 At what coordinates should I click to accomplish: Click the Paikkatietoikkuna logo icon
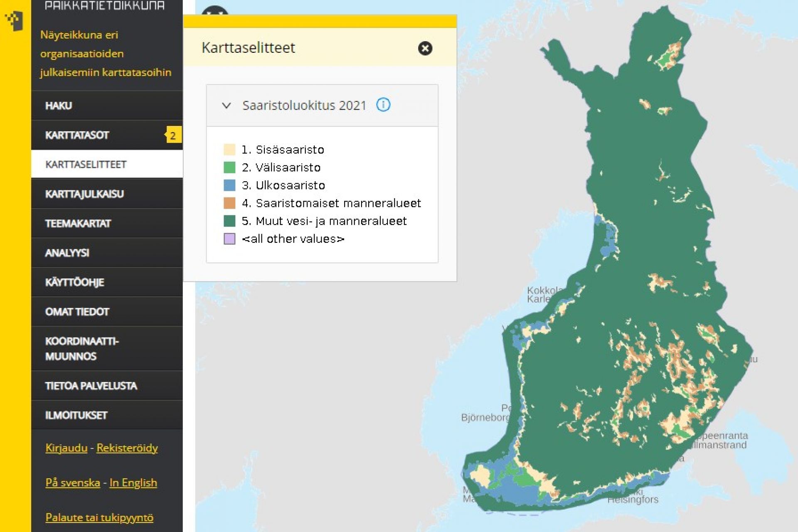pos(14,20)
